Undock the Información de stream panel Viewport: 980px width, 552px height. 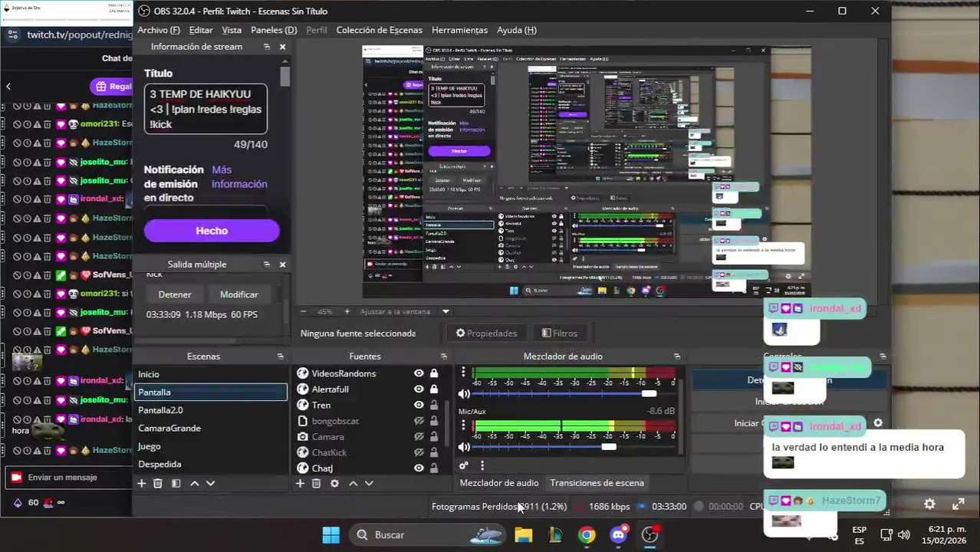coord(267,47)
